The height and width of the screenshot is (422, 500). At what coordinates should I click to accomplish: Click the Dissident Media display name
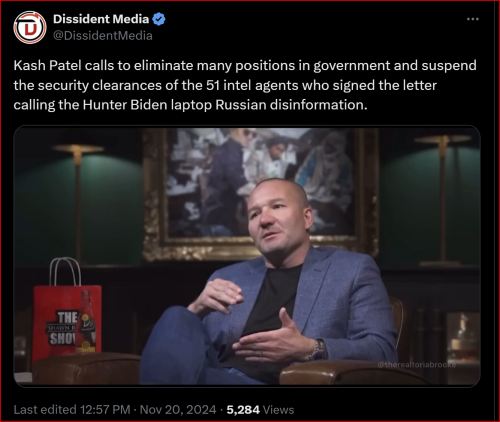click(101, 19)
